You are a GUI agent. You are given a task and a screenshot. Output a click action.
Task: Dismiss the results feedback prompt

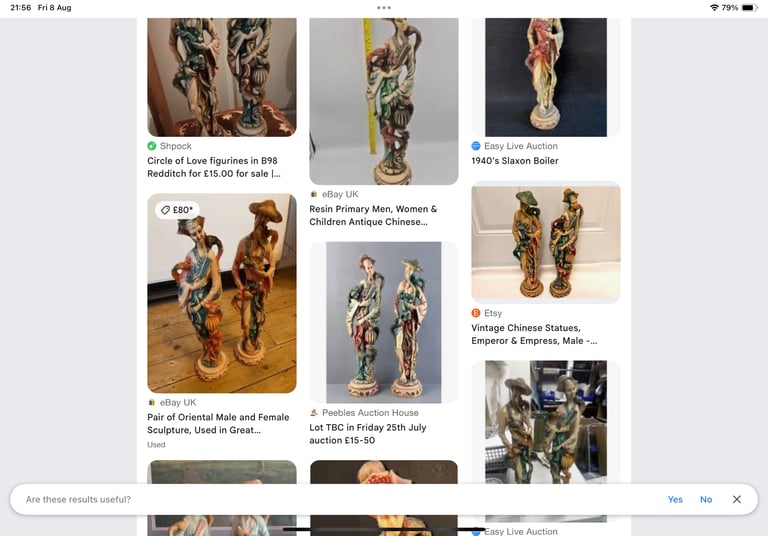point(737,499)
